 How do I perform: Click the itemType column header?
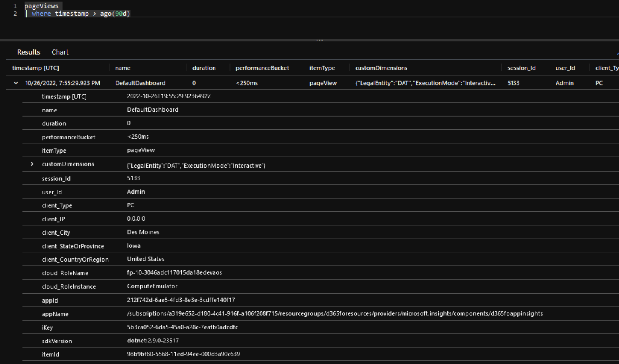point(322,68)
